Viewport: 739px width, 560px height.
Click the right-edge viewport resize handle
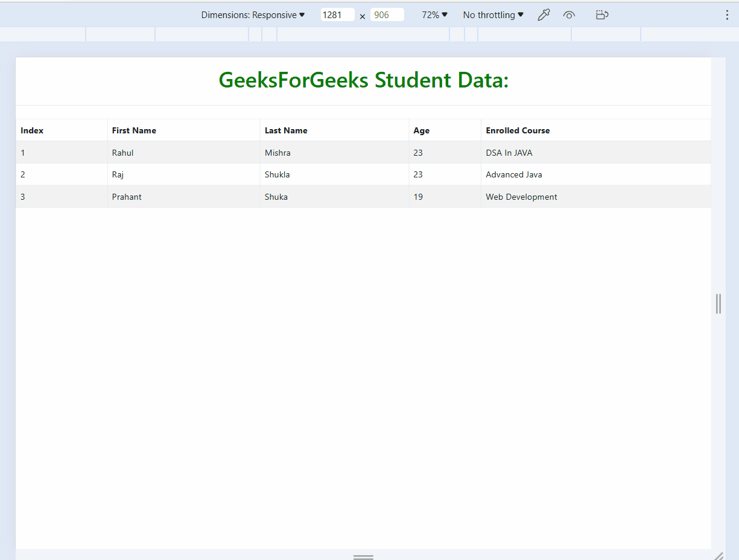[x=718, y=304]
